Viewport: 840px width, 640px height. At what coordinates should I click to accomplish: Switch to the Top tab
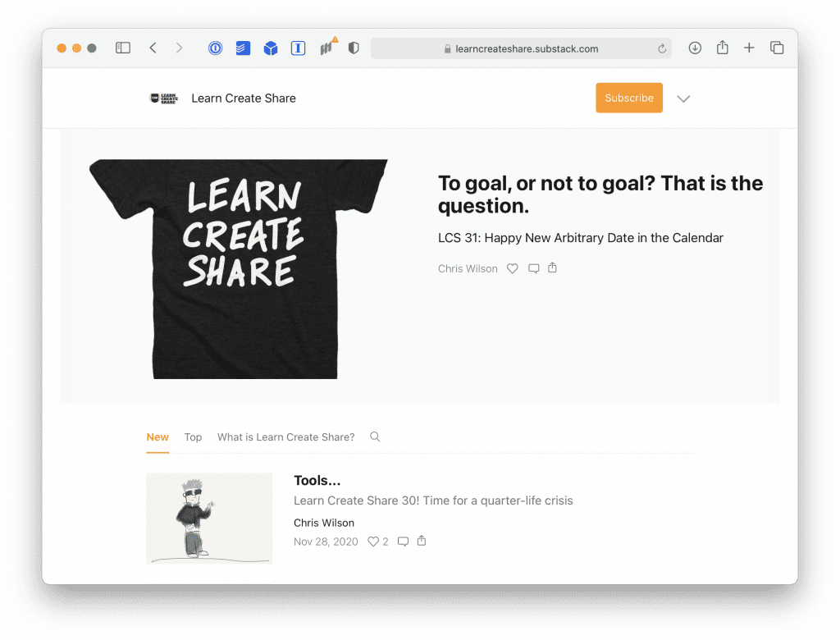(193, 437)
